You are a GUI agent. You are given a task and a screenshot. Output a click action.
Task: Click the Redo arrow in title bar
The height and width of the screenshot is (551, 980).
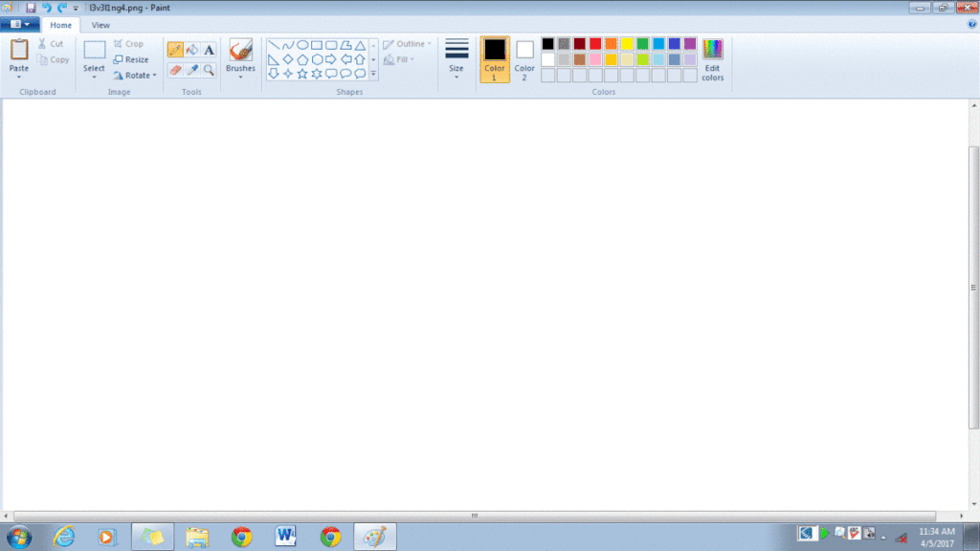(62, 8)
